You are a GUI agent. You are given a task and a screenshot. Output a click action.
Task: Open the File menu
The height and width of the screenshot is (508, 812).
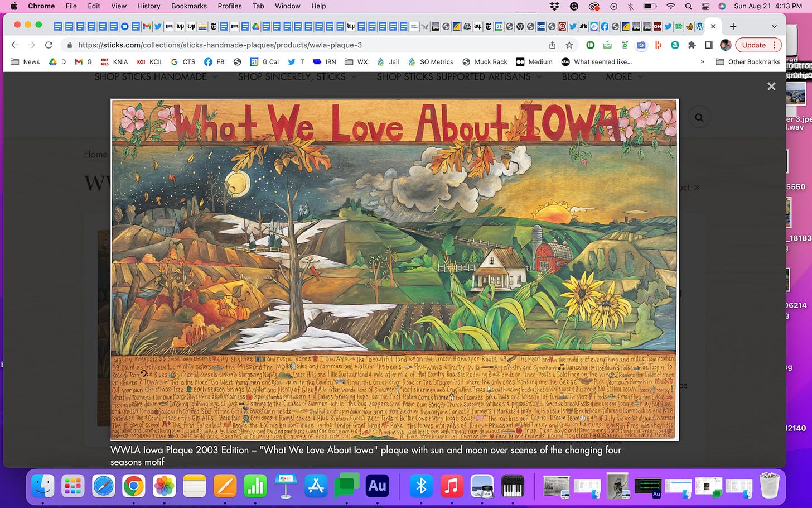(71, 6)
